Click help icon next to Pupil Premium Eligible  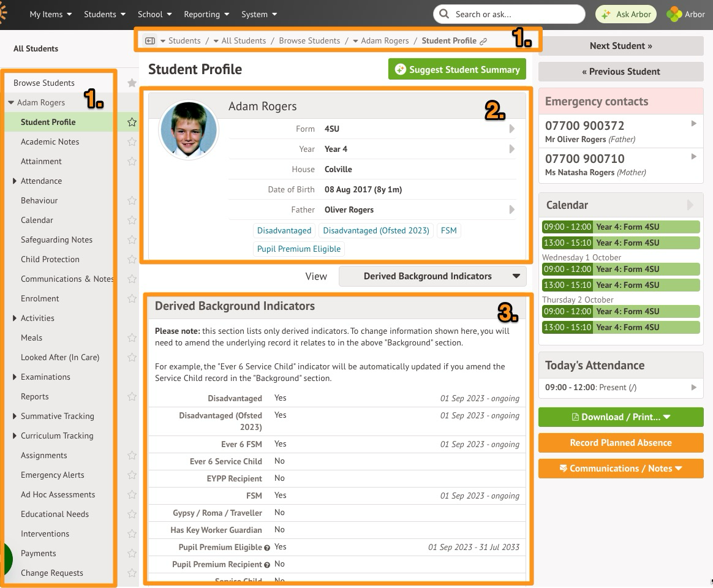(267, 548)
